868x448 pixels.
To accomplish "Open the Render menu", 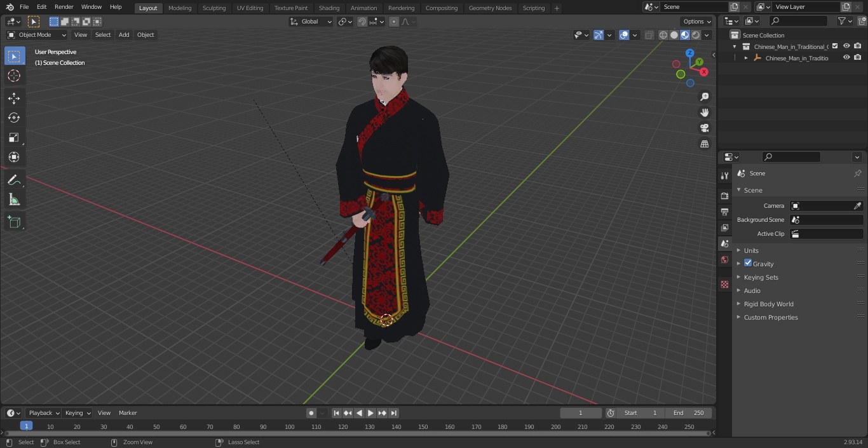I will pyautogui.click(x=64, y=7).
